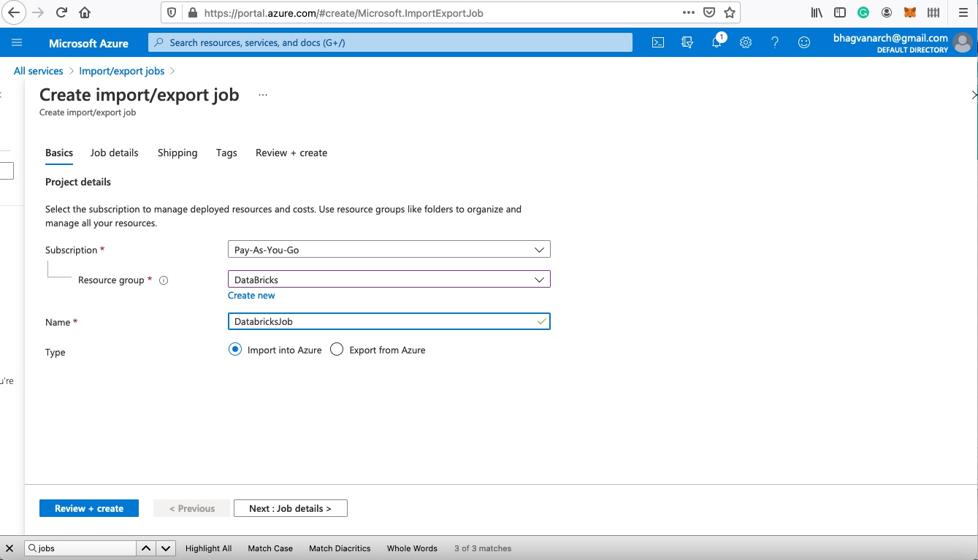Go to the Import/export jobs breadcrumb
The width and height of the screenshot is (978, 560).
point(122,71)
